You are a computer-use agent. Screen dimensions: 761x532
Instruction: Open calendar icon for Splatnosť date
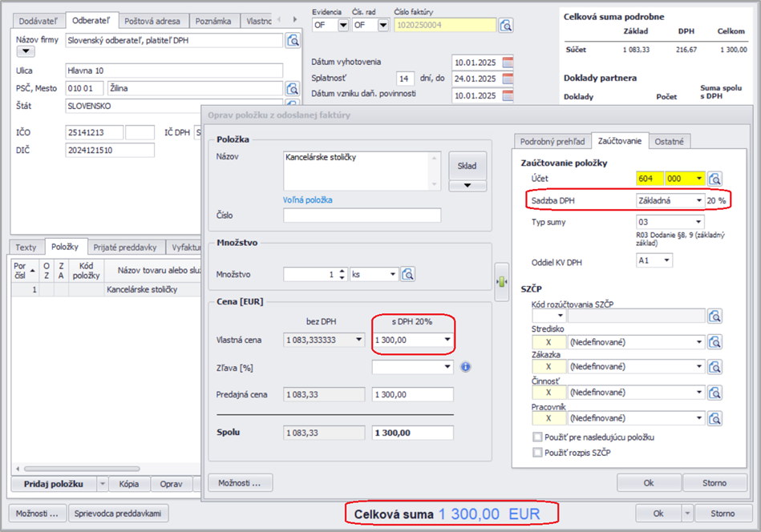click(x=507, y=79)
